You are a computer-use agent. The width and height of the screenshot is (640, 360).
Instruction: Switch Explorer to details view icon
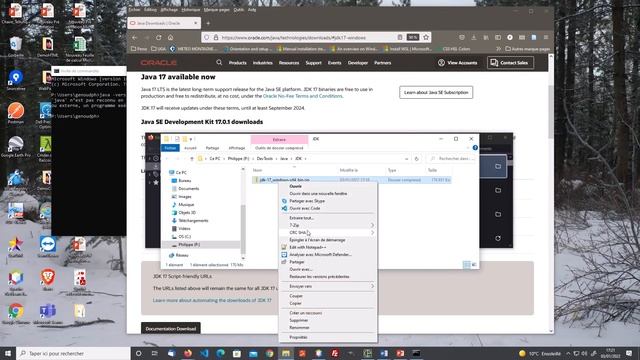467,265
